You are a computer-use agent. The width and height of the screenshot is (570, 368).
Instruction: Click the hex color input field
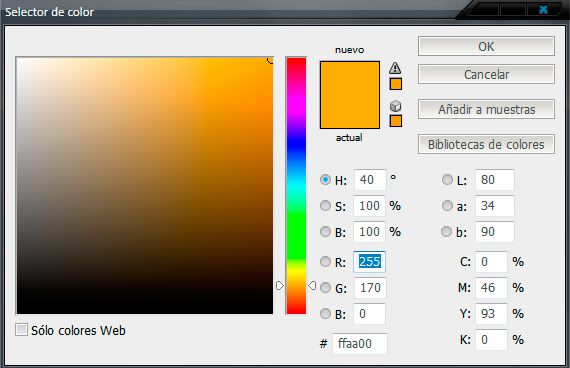(x=360, y=343)
